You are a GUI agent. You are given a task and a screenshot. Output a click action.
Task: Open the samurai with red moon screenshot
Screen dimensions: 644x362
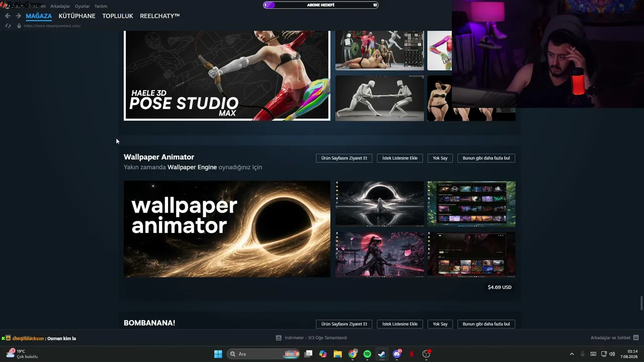pos(380,254)
